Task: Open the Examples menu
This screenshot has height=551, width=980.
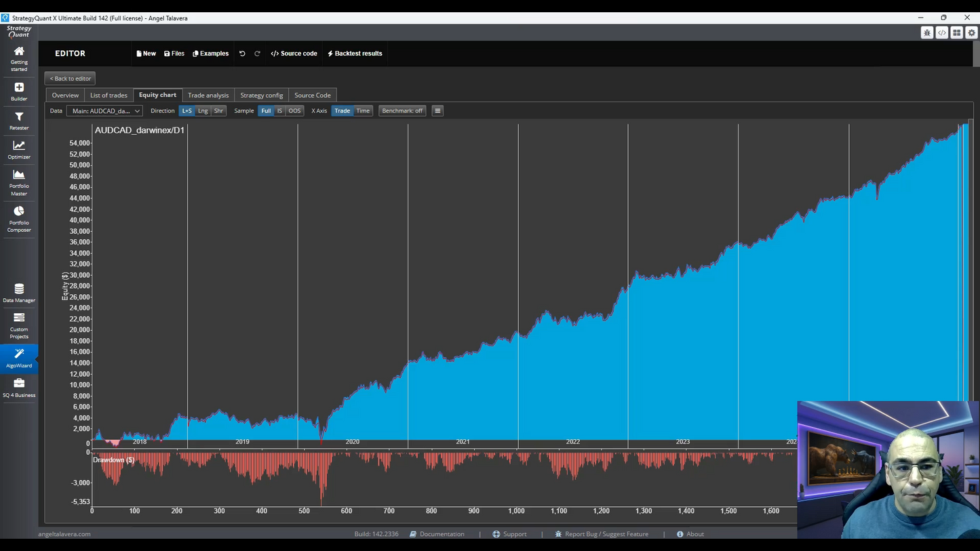Action: (x=210, y=54)
